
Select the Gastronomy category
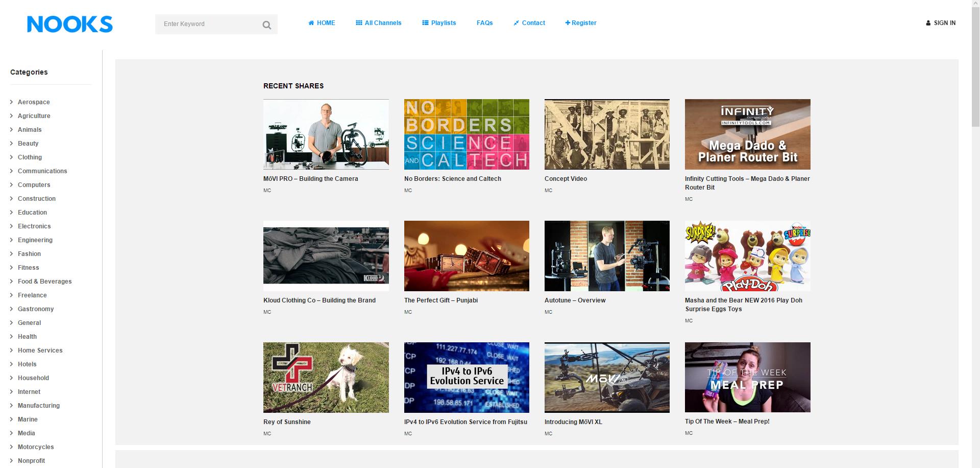(x=36, y=309)
